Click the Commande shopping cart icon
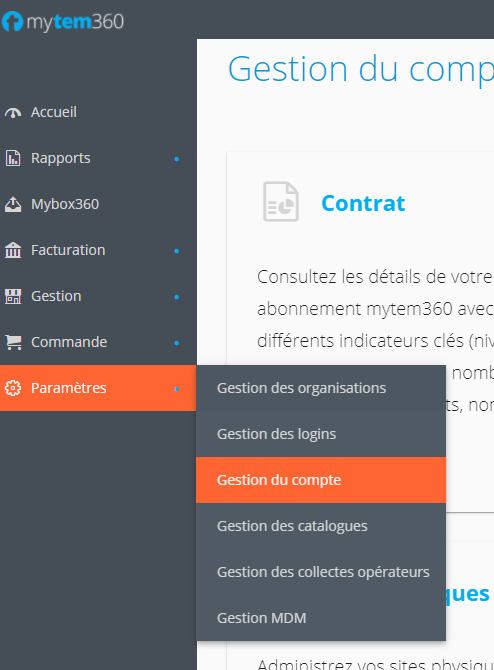 13,342
